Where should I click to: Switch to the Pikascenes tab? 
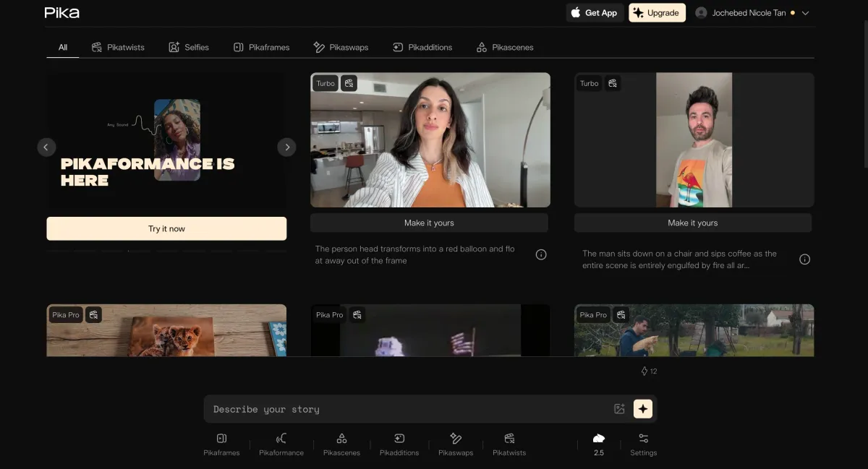[x=505, y=48]
